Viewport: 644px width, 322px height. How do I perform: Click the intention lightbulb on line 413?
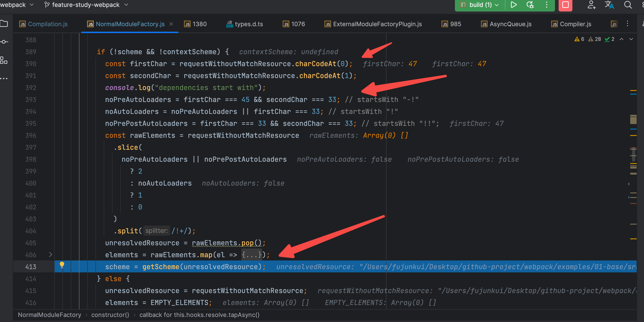[x=62, y=264]
